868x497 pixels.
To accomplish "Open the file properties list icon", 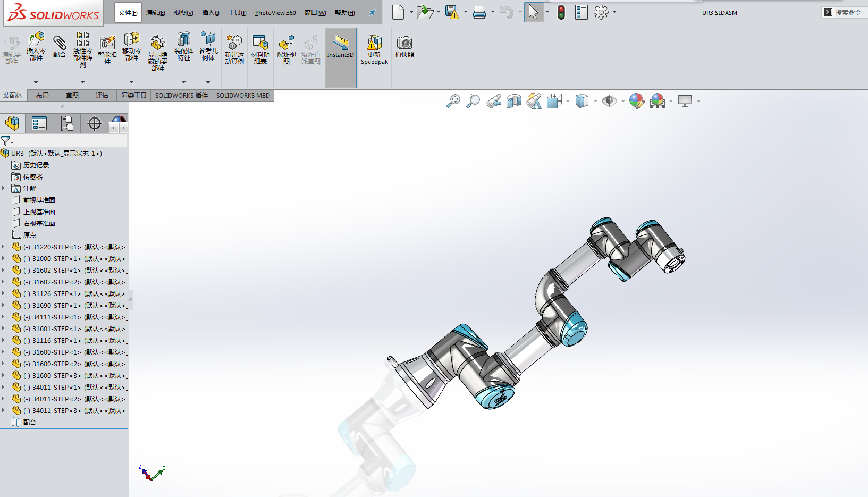I will [582, 12].
